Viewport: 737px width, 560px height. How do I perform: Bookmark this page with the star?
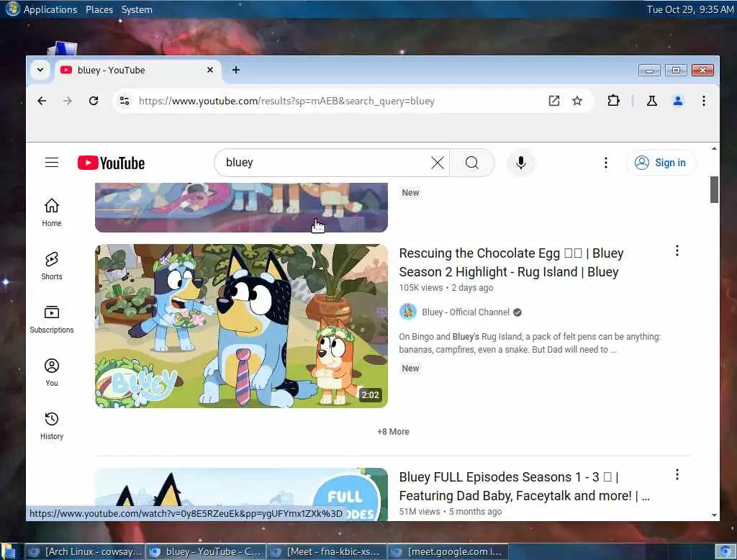tap(577, 101)
